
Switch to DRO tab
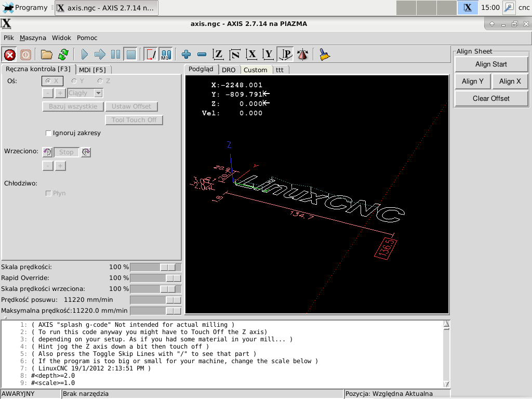pyautogui.click(x=229, y=70)
